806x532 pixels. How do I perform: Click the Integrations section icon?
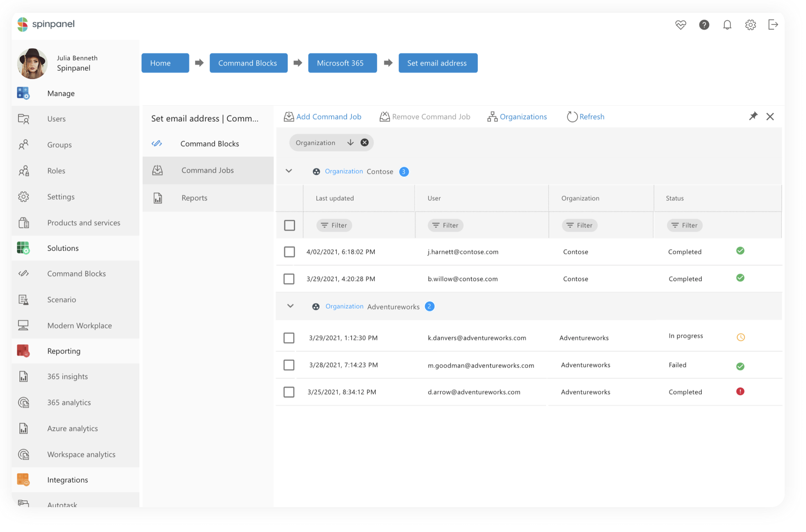(23, 479)
